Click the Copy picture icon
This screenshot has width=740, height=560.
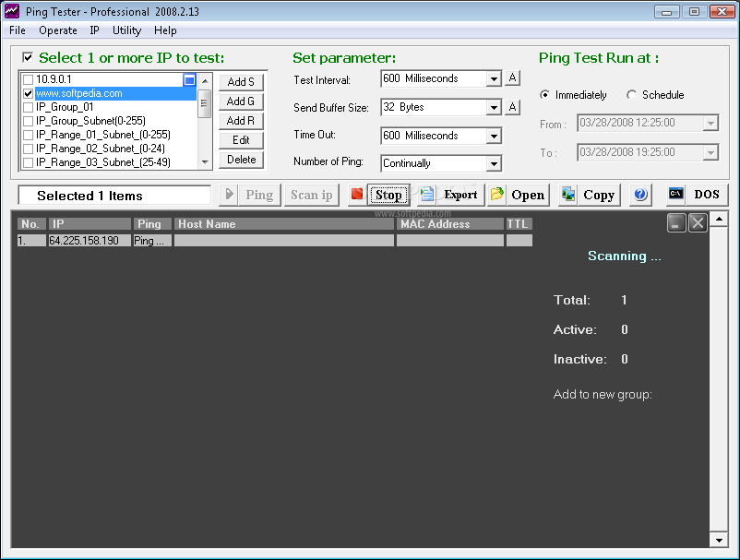pos(568,195)
